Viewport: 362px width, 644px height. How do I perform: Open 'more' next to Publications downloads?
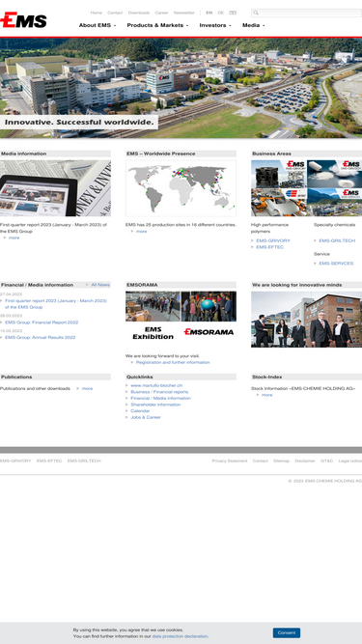click(87, 388)
